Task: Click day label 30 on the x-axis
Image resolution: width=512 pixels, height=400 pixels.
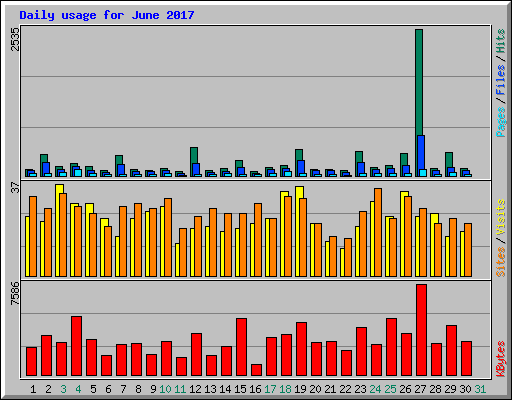Action: (465, 389)
